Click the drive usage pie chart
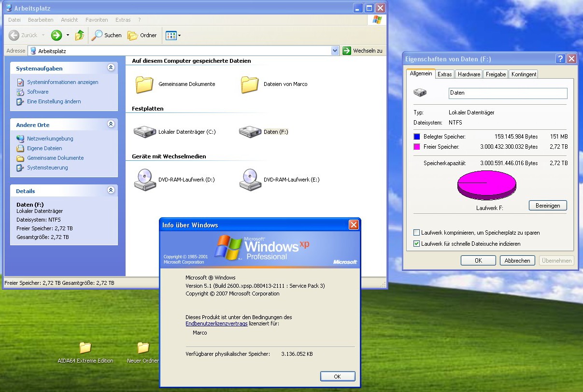This screenshot has height=392, width=583. click(487, 185)
